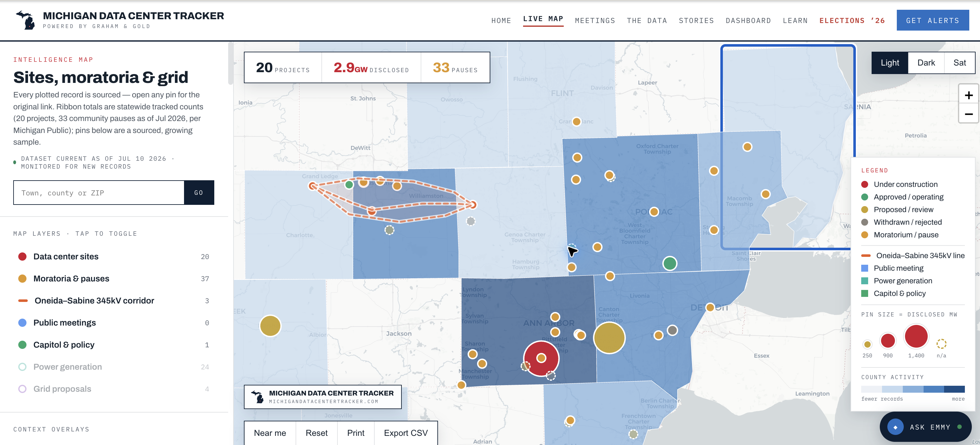Screen dimensions: 980x445
Task: Open the moratorium pin near Livonia
Action: pyautogui.click(x=610, y=276)
